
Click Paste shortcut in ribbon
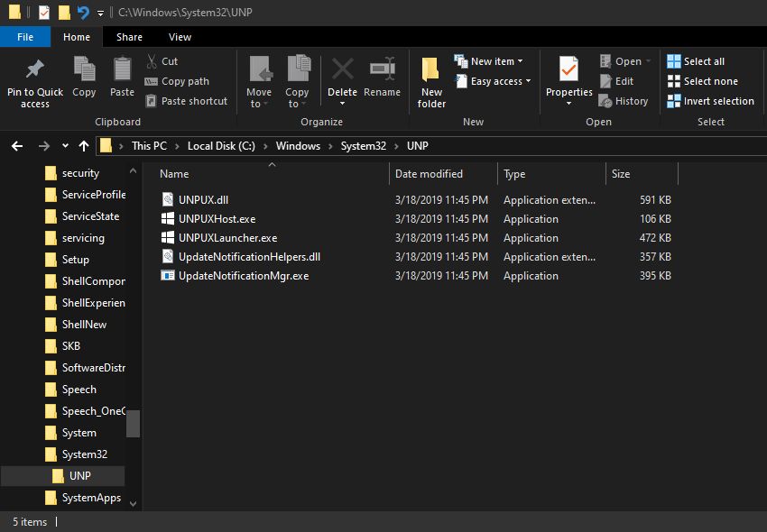[187, 101]
